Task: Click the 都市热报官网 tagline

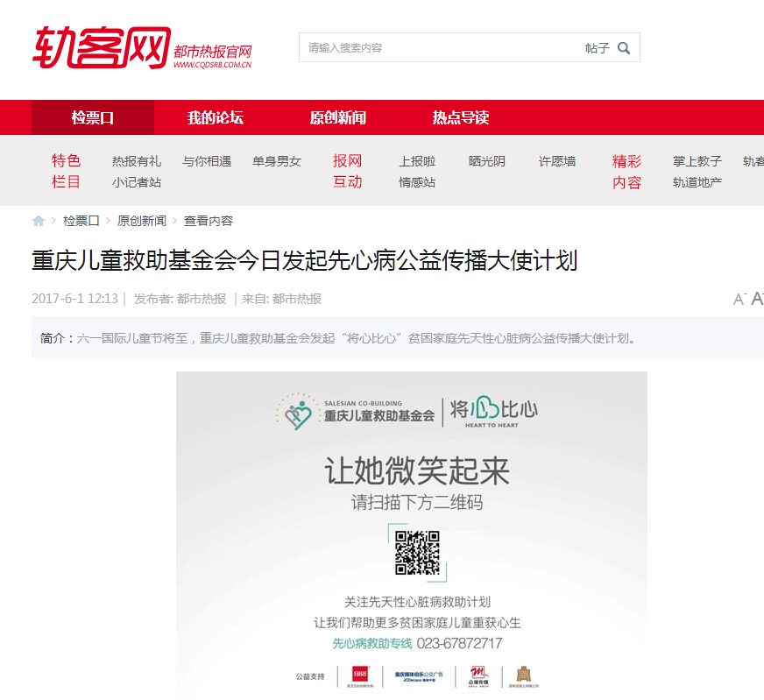Action: pyautogui.click(x=213, y=51)
